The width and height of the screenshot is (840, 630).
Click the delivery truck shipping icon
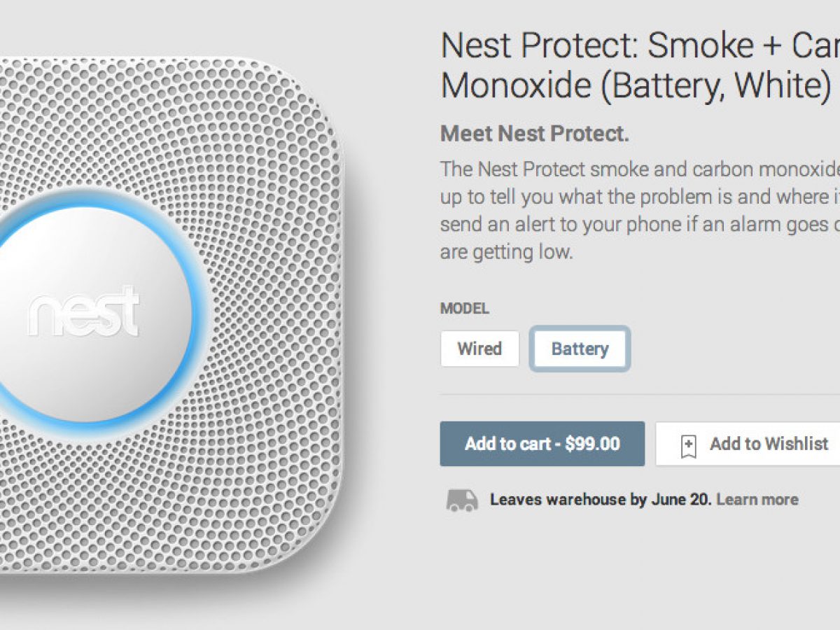tap(462, 500)
